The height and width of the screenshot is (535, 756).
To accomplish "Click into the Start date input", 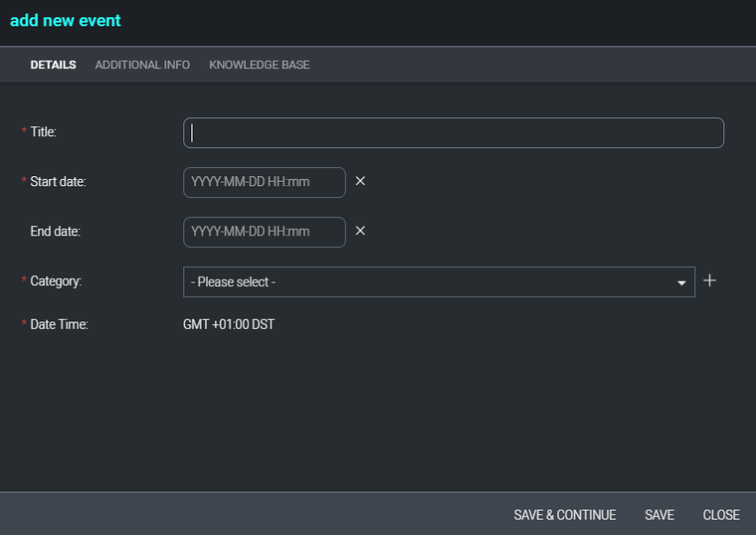I will pos(264,183).
